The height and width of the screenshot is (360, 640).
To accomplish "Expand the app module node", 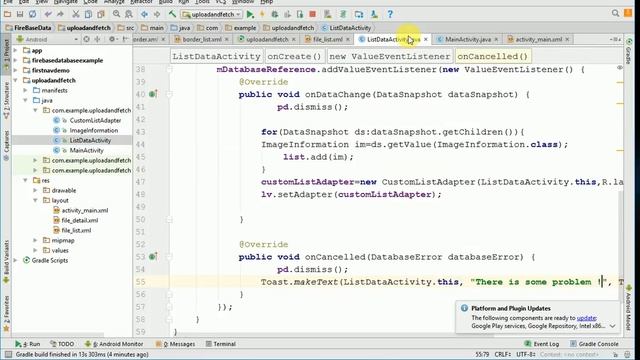I will pyautogui.click(x=16, y=50).
